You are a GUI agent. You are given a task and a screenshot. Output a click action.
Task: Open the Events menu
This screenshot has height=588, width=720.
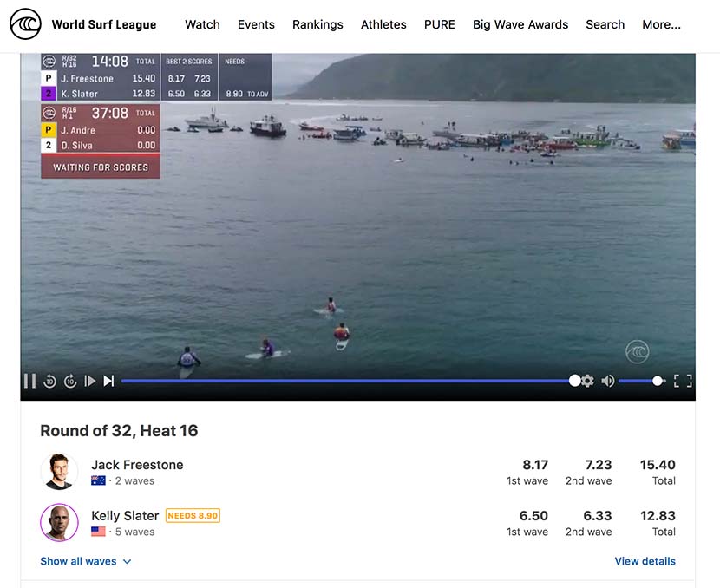256,24
